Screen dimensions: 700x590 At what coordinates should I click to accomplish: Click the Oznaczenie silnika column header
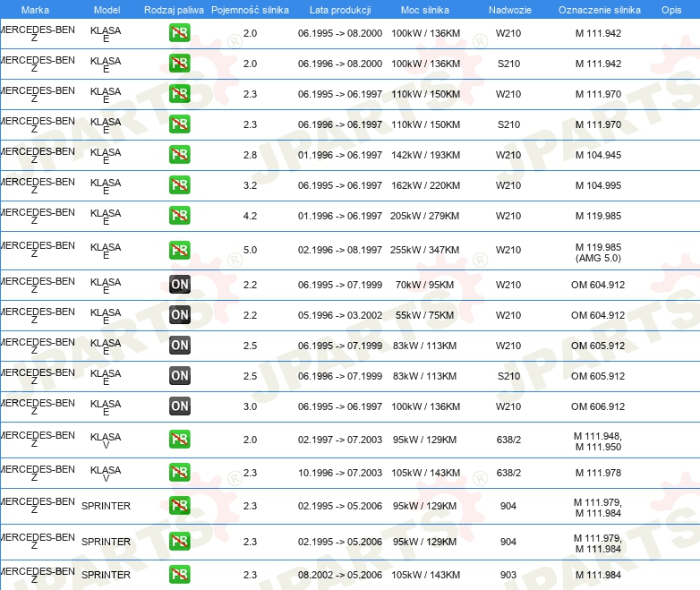[599, 10]
